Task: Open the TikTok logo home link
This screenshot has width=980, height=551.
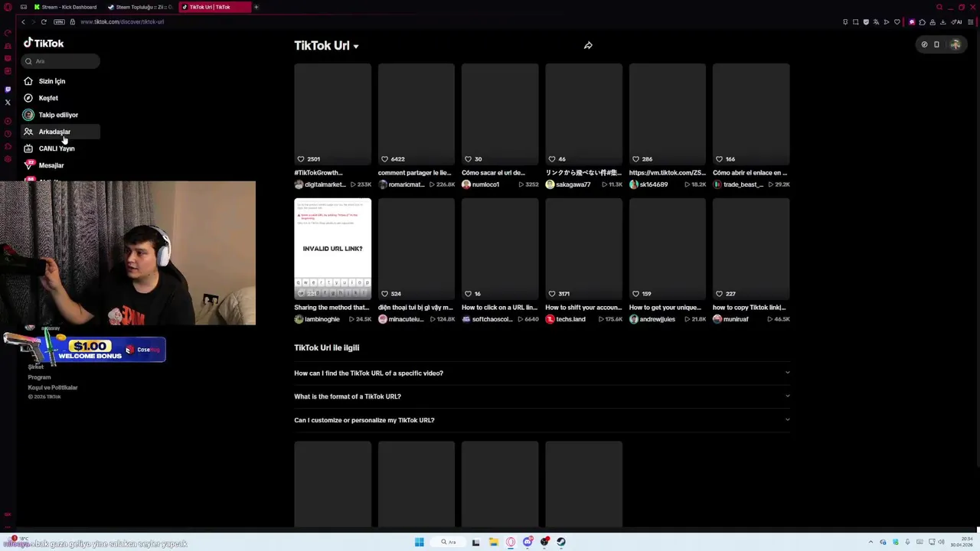Action: click(44, 44)
